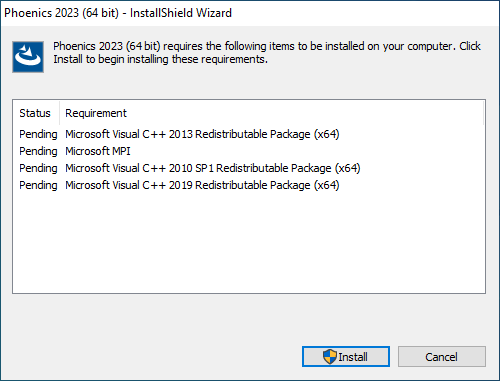
Task: Click the Status column header
Action: (36, 113)
